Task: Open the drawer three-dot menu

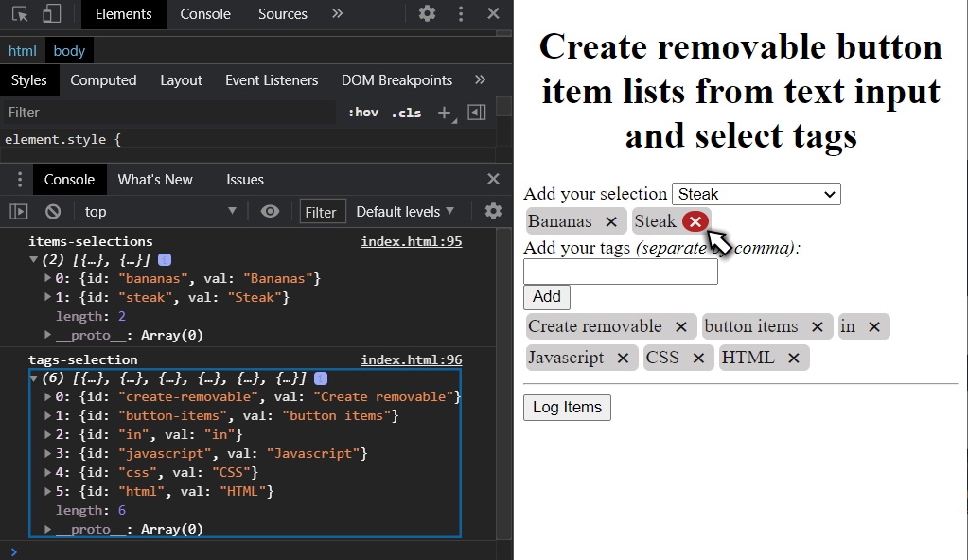Action: coord(20,180)
